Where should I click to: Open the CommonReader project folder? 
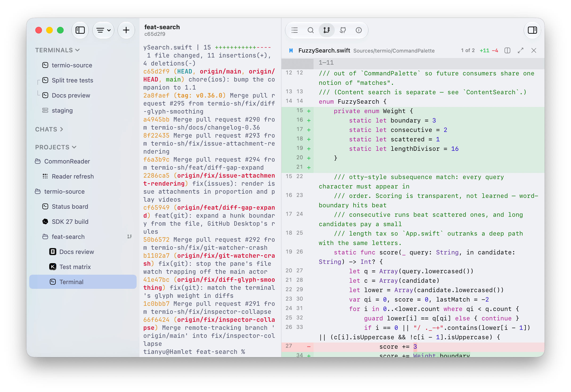click(x=83, y=161)
